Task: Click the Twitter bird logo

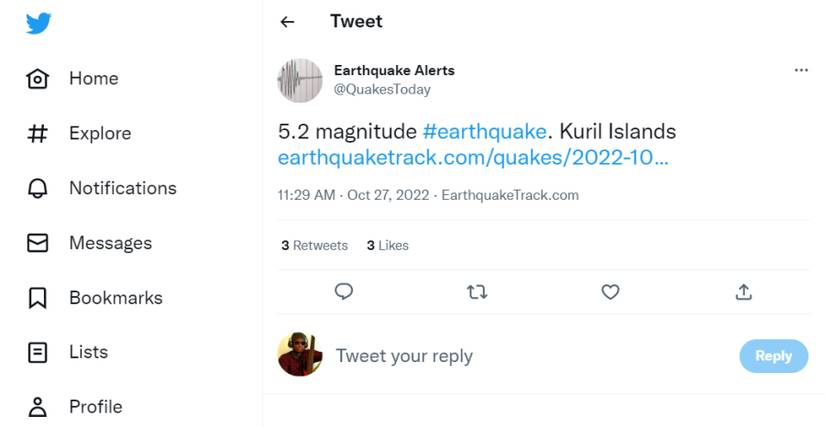Action: pyautogui.click(x=38, y=23)
